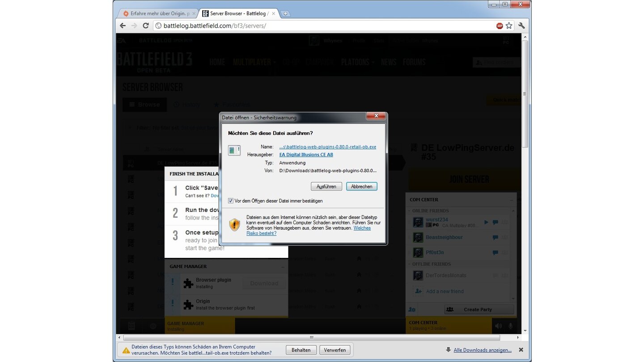The image size is (644, 362).
Task: Click Abbrechen to cancel the dialog
Action: point(361,186)
